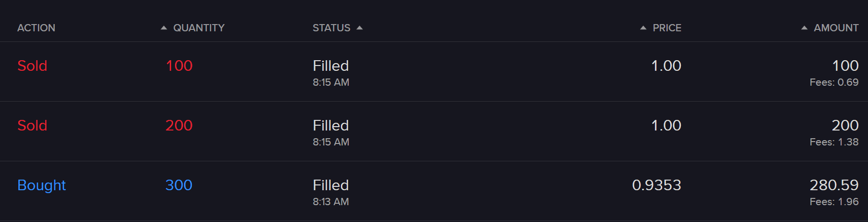Viewport: 868px width, 222px height.
Task: Select the Sold label in the 200-quantity row
Action: [x=32, y=125]
